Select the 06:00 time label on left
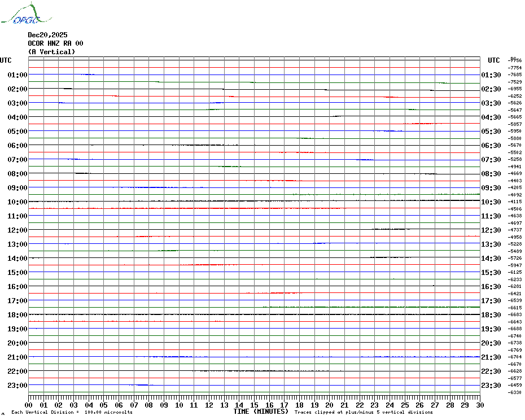 coord(17,145)
